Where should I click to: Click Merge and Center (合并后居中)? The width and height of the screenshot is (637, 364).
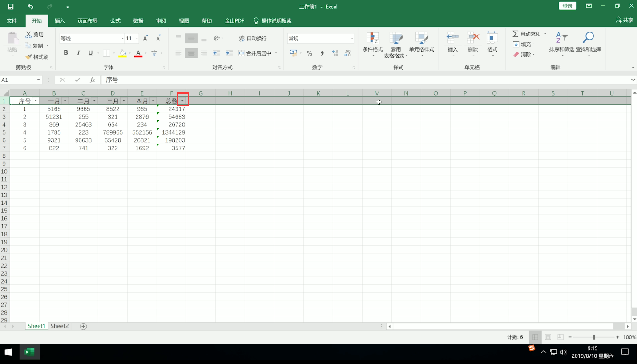(255, 53)
